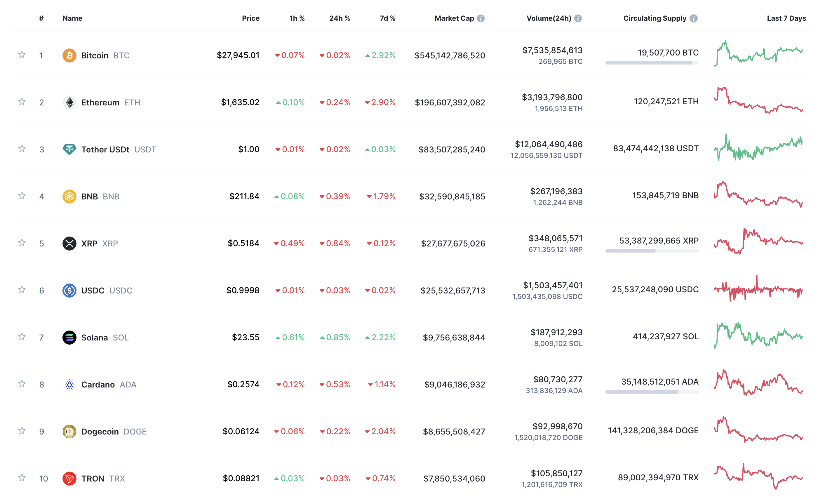Toggle the watchlist star for XRP
Viewport: 825px width, 504px height.
(22, 242)
